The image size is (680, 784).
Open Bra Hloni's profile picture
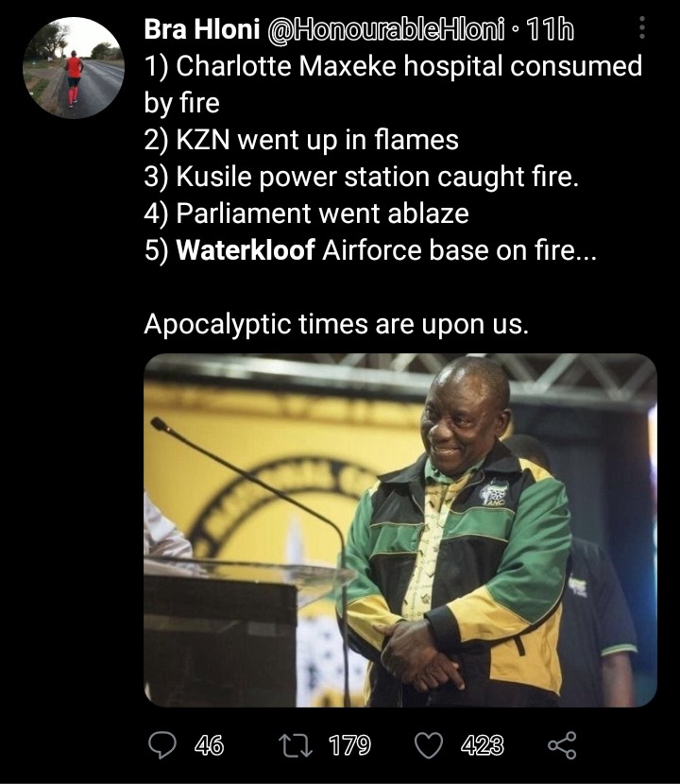point(74,68)
